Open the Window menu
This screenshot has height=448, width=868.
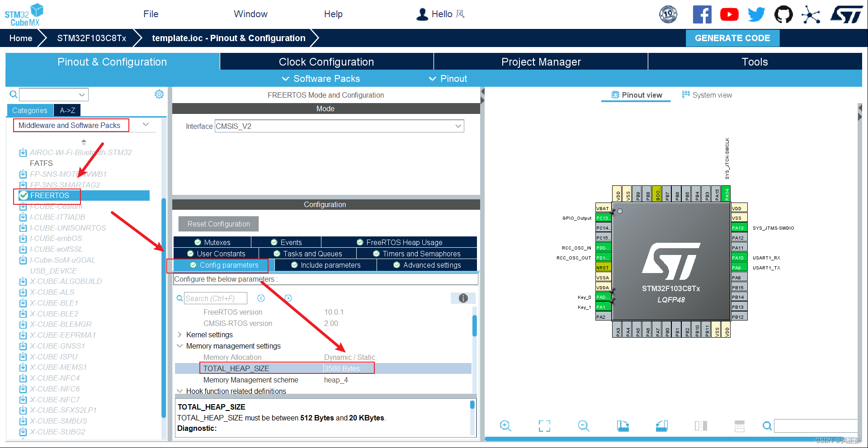pyautogui.click(x=250, y=14)
